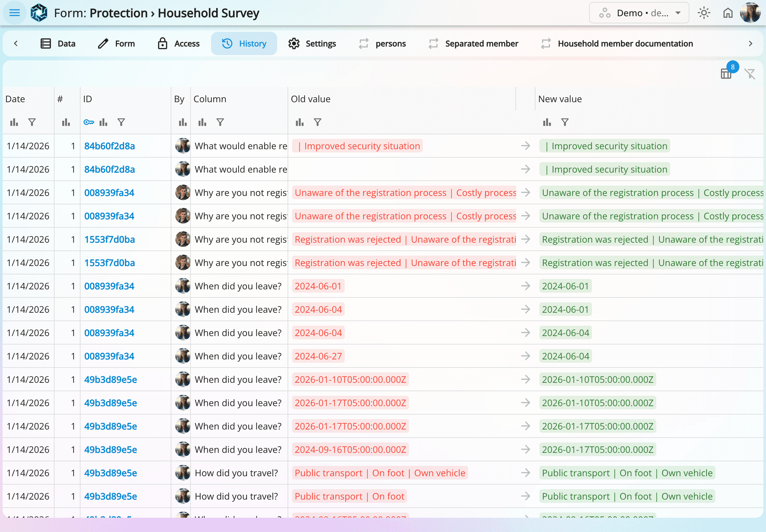
Task: Open the filter on the New value column
Action: click(x=564, y=122)
